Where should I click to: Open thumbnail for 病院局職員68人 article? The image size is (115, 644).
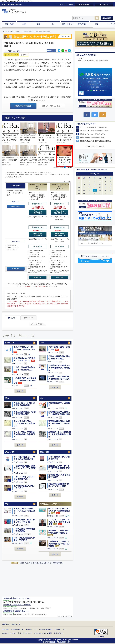[7, 360]
